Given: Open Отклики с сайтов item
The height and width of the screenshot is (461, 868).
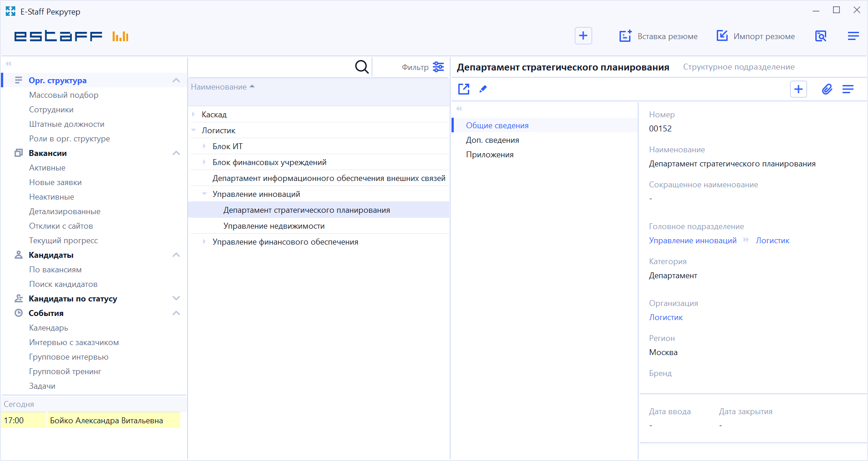Looking at the screenshot, I should [x=61, y=226].
